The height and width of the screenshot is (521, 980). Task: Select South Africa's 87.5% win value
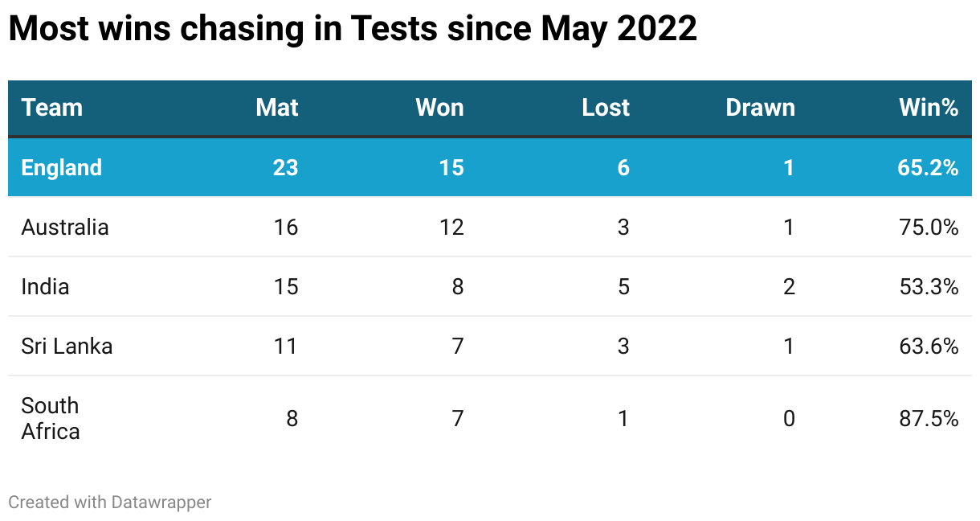tap(929, 418)
